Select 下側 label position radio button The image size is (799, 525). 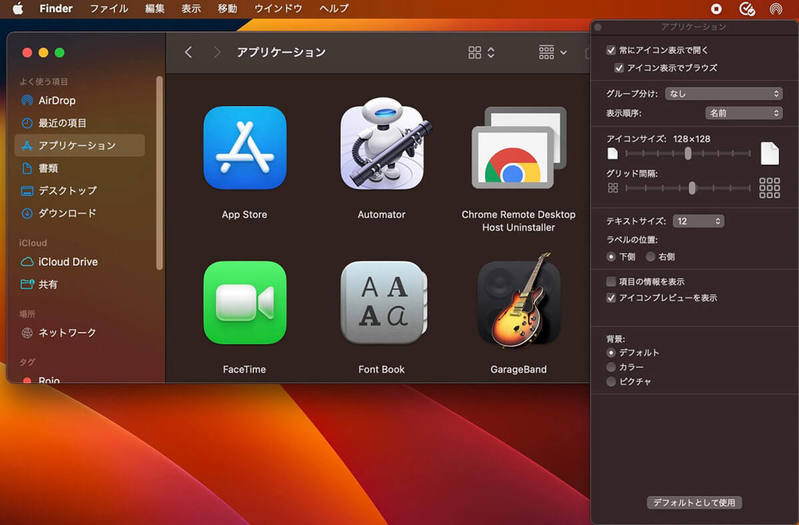coord(611,257)
